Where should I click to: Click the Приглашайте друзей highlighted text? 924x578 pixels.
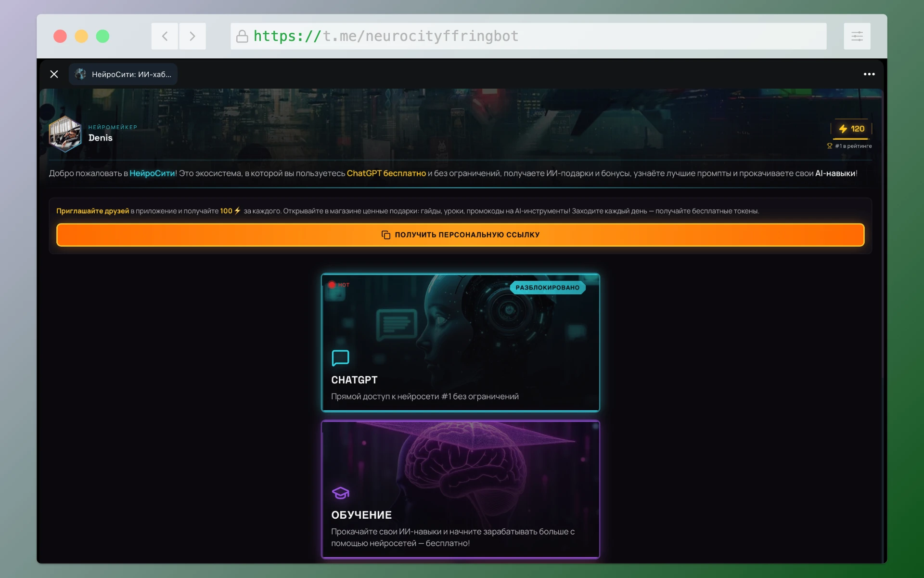tap(92, 211)
